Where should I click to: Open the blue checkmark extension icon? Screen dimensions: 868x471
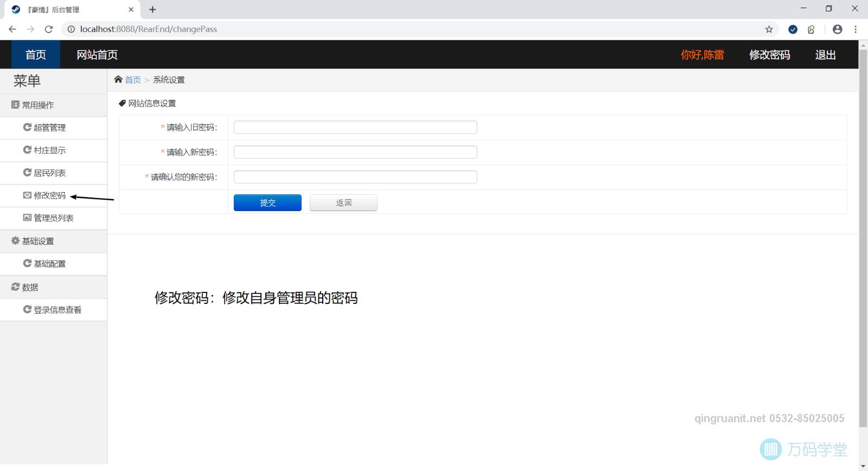(793, 29)
